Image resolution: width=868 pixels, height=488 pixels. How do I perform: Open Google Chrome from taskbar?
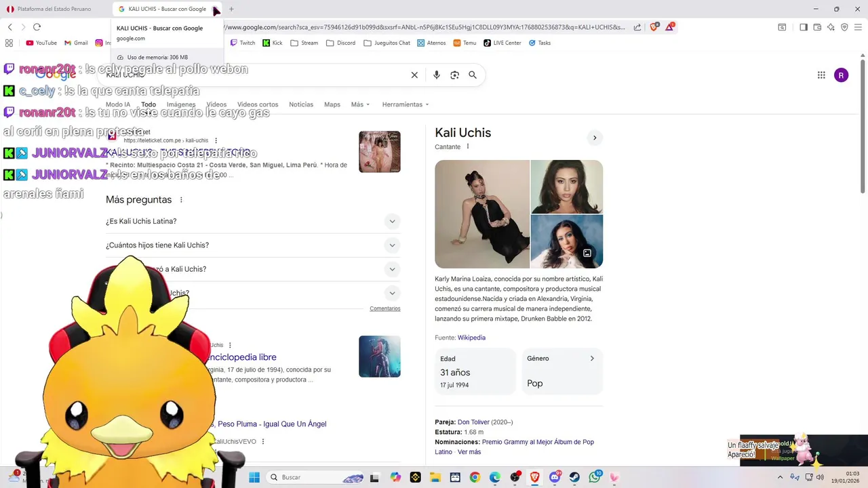coord(475,477)
